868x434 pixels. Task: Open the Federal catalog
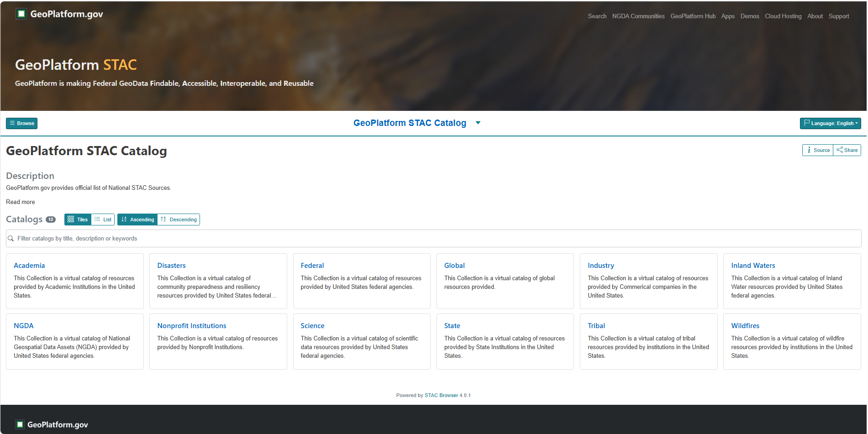312,266
